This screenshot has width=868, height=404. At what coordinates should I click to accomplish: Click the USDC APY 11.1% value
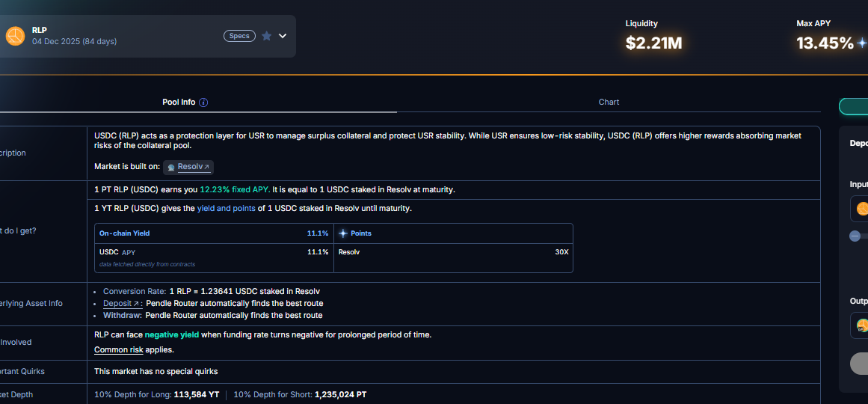318,251
